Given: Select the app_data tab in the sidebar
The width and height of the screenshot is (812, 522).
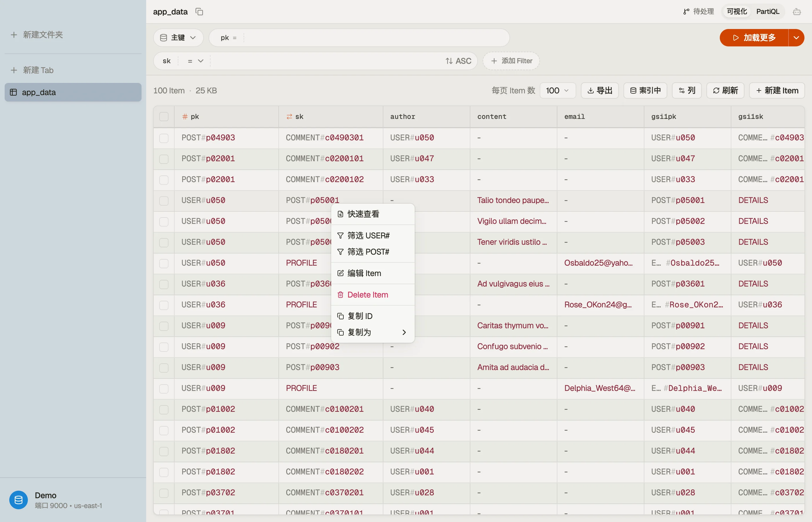Looking at the screenshot, I should 73,92.
